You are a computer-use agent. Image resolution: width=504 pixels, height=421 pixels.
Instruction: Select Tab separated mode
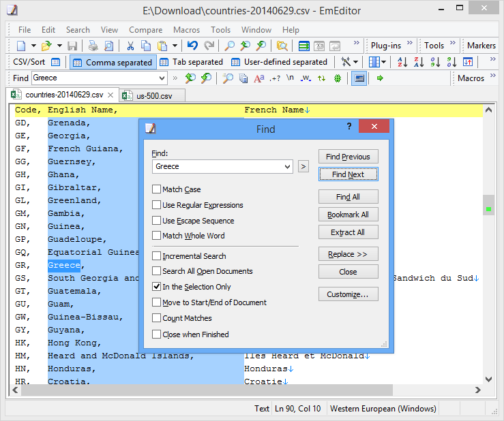[x=191, y=62]
